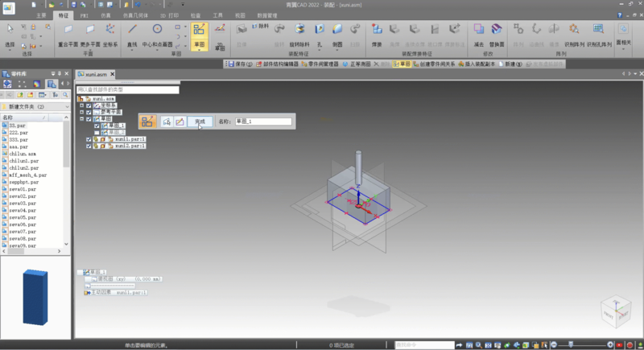Screen dimensions: 644x350
Task: Uncheck the xuni1.par:1 component checkbox
Action: coord(89,139)
